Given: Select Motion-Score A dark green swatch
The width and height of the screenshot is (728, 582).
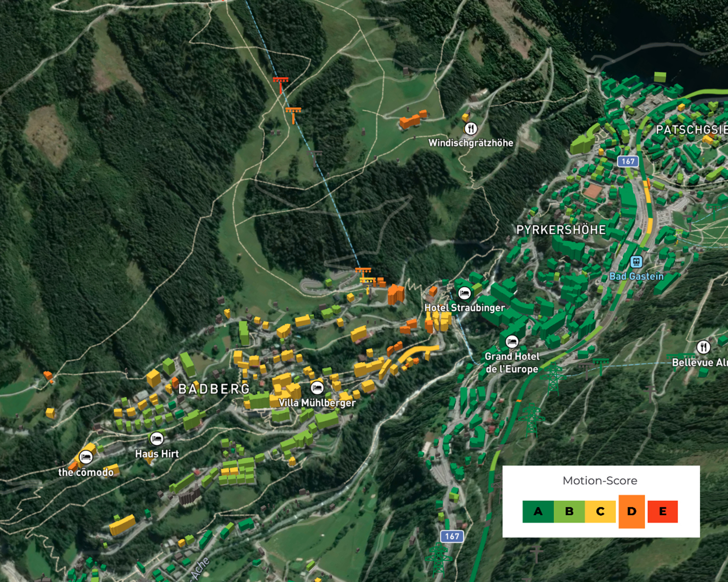Looking at the screenshot, I should coord(538,512).
